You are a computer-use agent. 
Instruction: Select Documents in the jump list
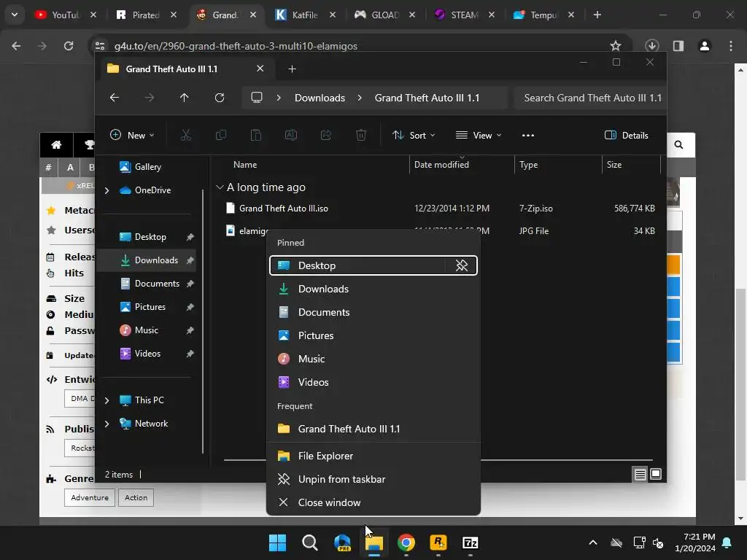[x=373, y=312]
